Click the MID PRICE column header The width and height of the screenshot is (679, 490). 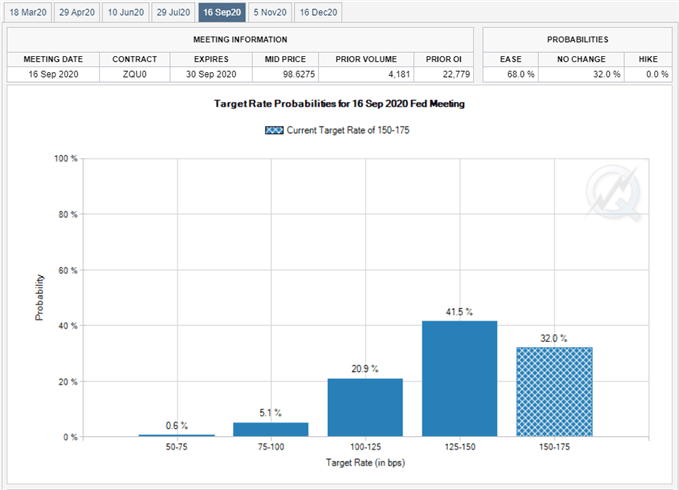(x=285, y=59)
